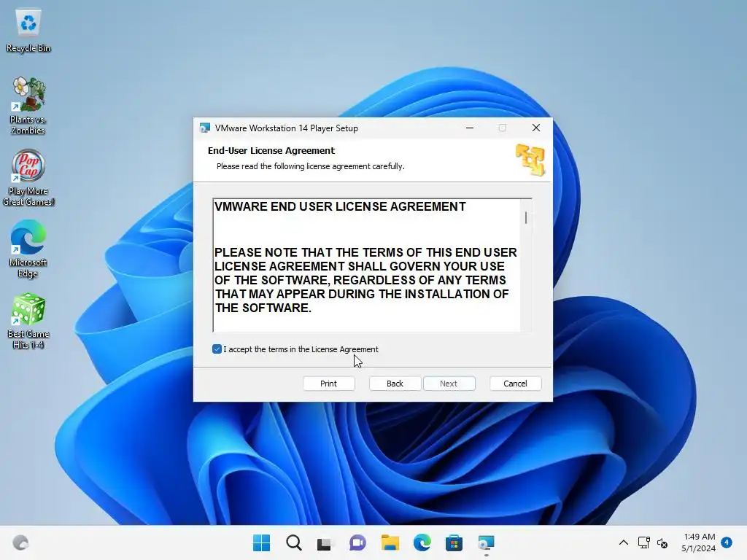This screenshot has width=747, height=560.
Task: Uncheck the license agreement acceptance checkbox
Action: click(217, 349)
